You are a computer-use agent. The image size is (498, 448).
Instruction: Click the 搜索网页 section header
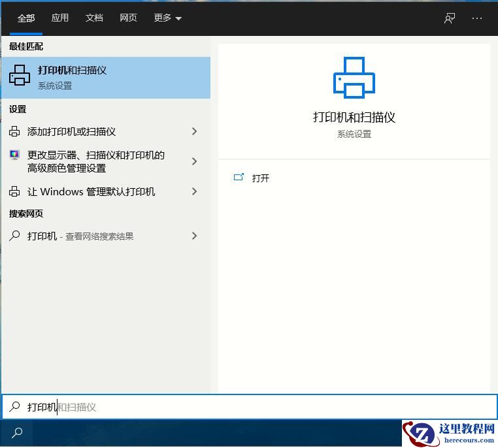[x=26, y=214]
